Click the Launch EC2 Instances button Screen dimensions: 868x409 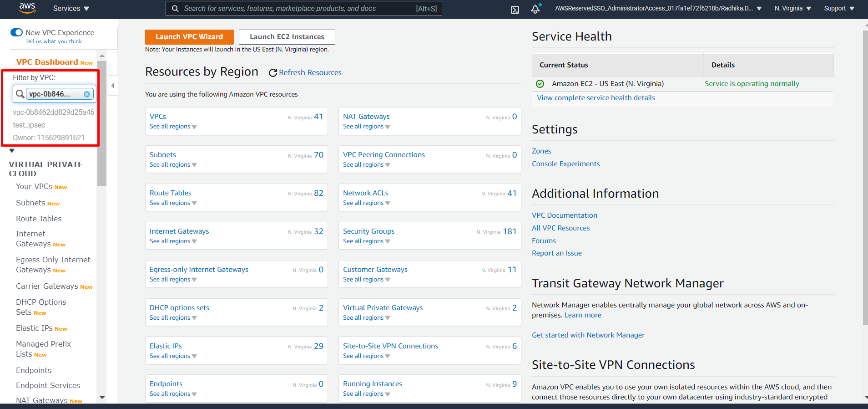pos(287,37)
